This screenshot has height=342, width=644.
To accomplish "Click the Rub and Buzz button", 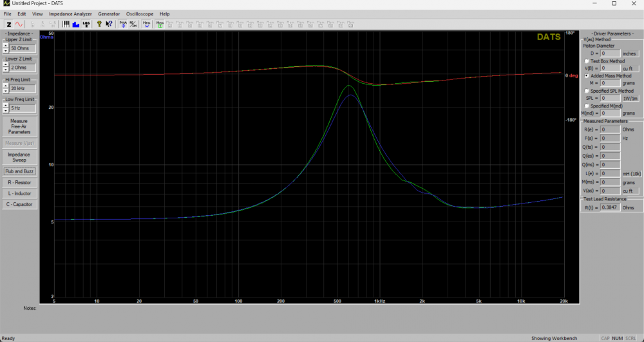I will [x=19, y=171].
